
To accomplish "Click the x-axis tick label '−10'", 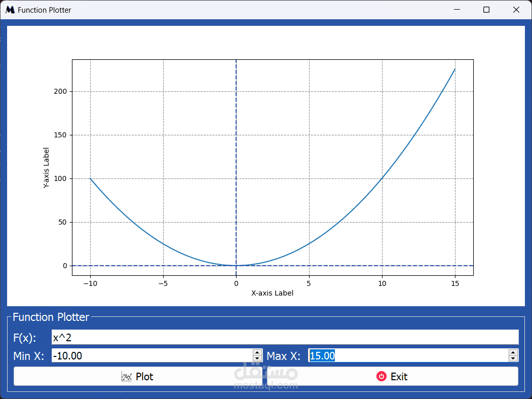I will pos(90,283).
